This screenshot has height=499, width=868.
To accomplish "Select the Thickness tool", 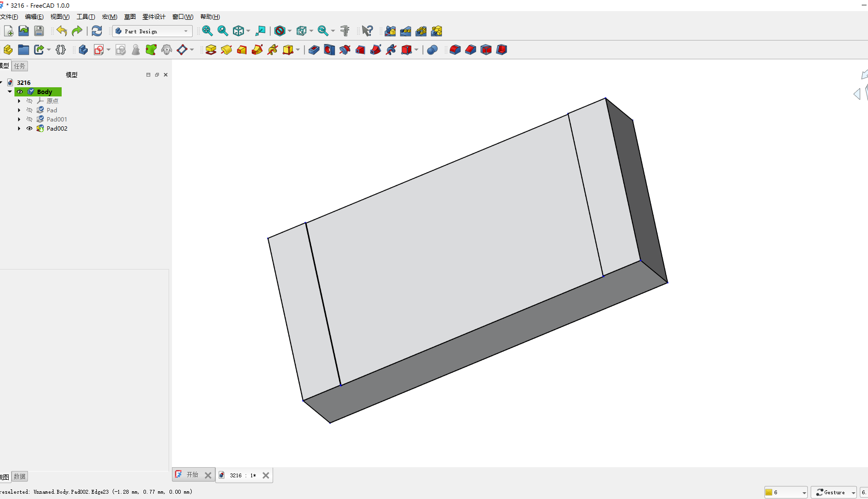I will (x=501, y=50).
